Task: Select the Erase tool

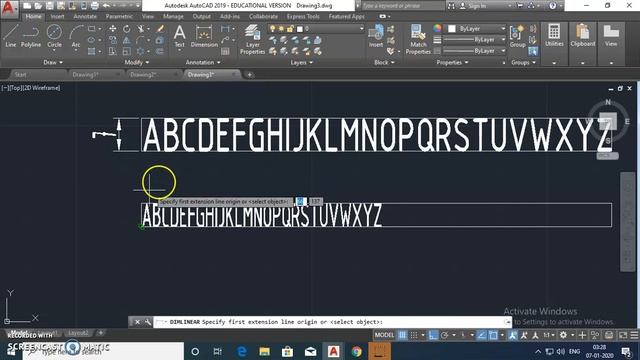Action: [160, 29]
